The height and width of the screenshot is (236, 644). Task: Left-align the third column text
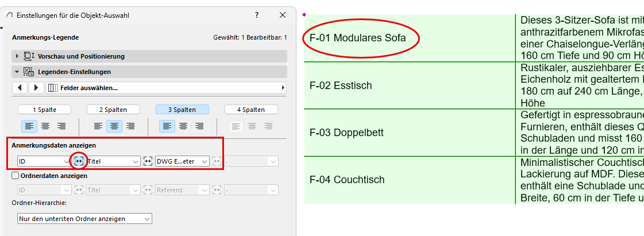(167, 126)
